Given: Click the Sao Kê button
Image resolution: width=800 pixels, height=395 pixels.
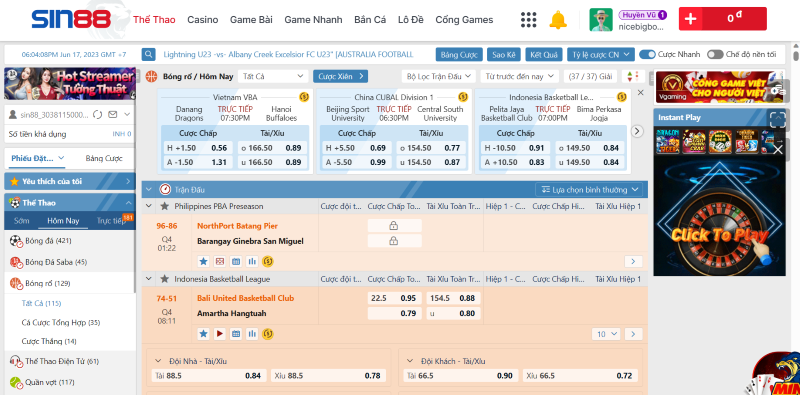Looking at the screenshot, I should pyautogui.click(x=504, y=54).
